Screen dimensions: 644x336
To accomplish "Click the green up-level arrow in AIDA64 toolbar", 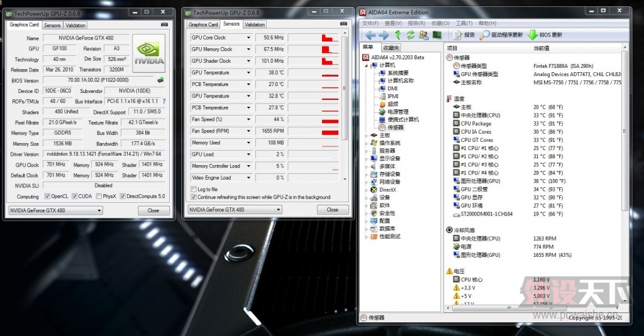I will tap(397, 35).
